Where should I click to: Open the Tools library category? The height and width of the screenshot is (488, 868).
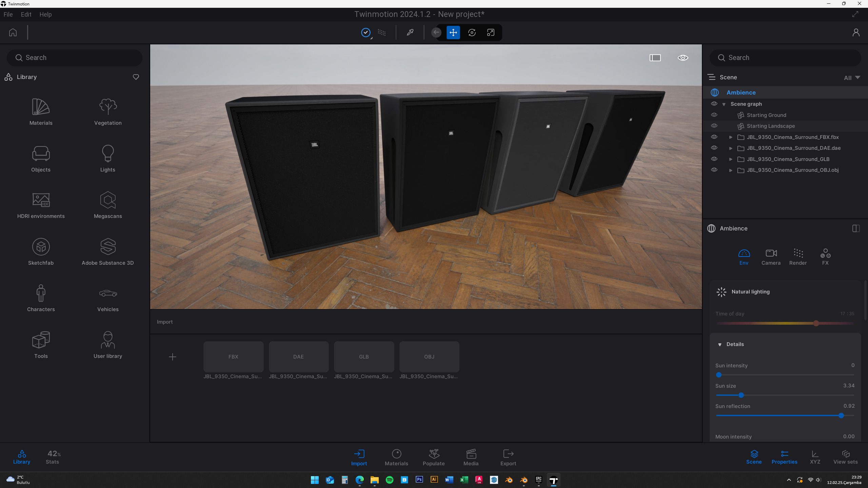click(41, 345)
